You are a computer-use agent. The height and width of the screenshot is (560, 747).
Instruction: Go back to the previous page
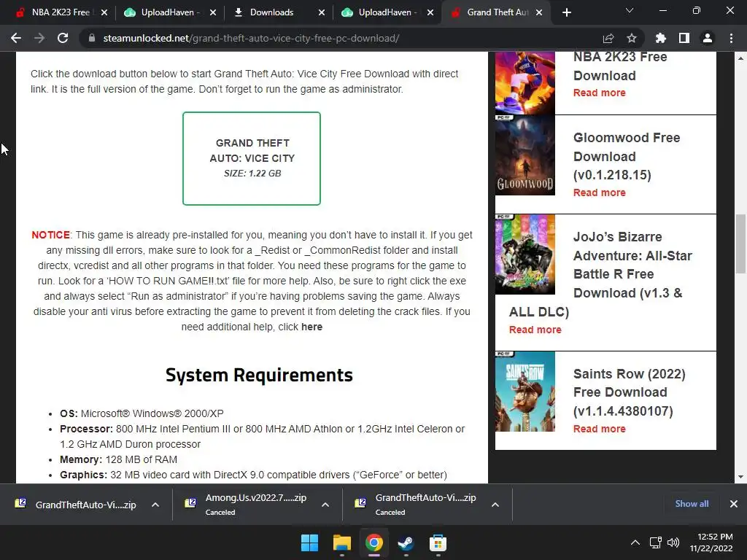click(16, 38)
